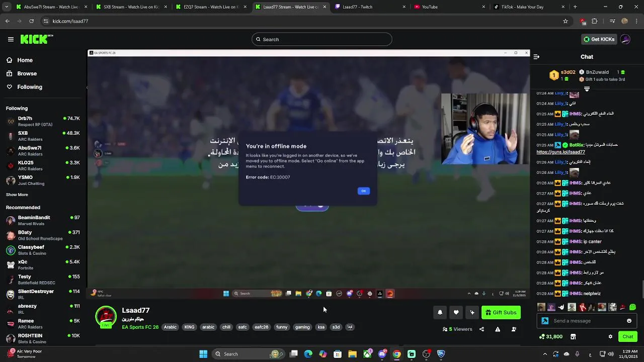Open the Home page in sidebar

click(25, 60)
